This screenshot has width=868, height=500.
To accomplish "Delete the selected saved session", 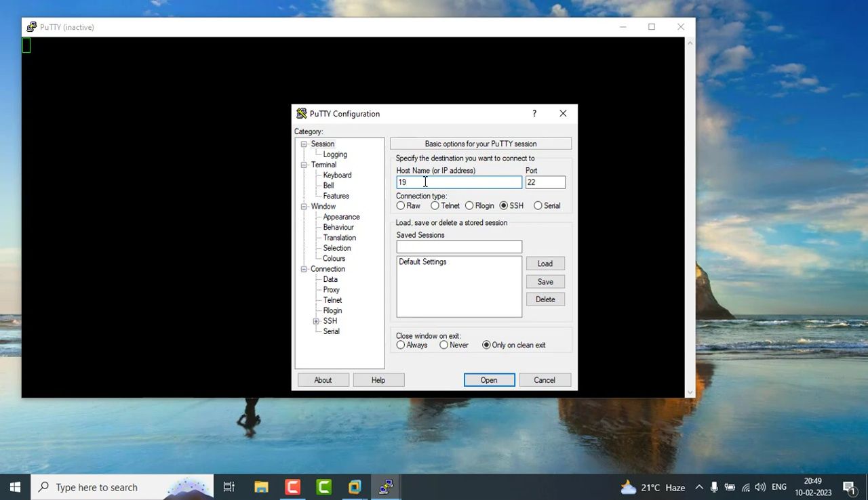I will 545,299.
